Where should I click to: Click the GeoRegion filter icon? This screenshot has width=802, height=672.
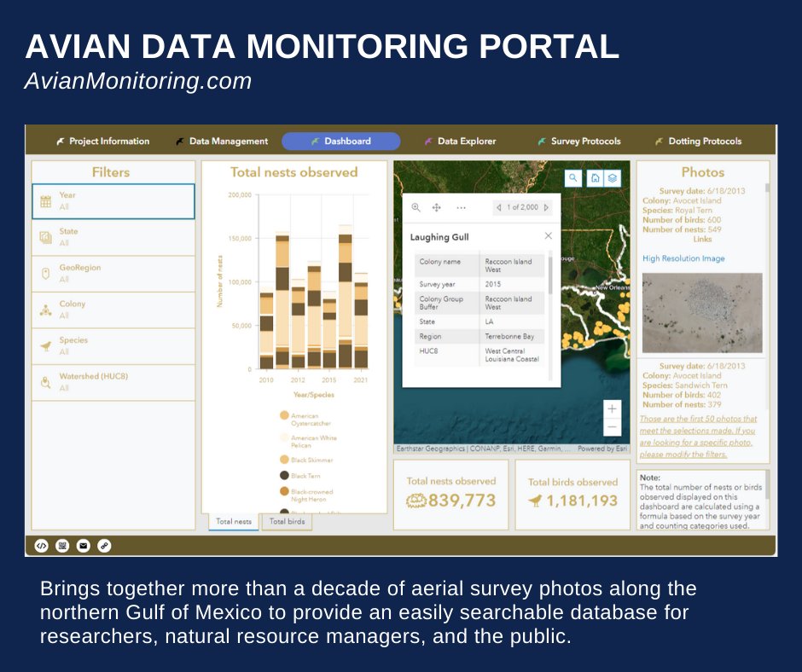(x=45, y=274)
